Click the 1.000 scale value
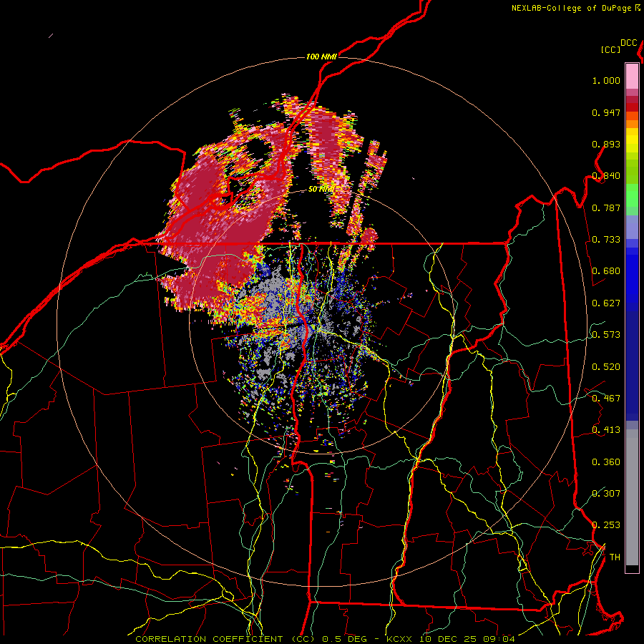Image resolution: width=644 pixels, height=644 pixels. pos(606,80)
